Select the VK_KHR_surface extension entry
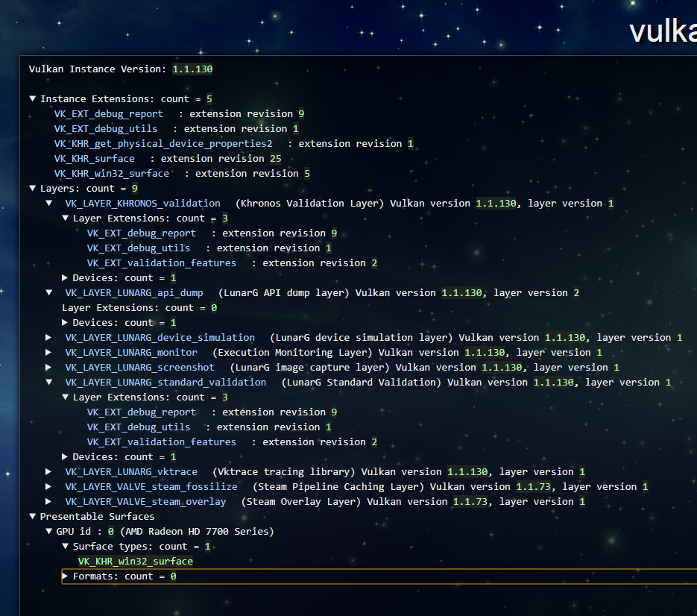Viewport: 697px width, 616px height. [94, 158]
